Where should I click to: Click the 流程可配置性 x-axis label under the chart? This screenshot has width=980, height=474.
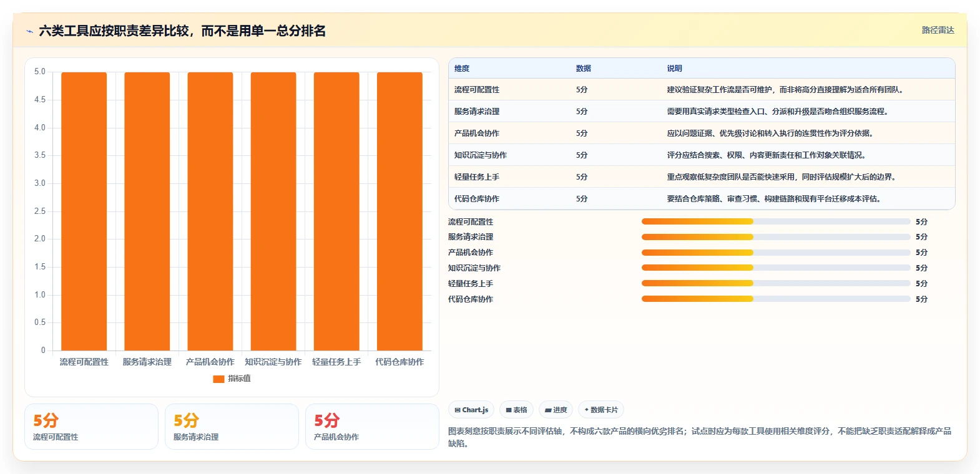tap(84, 362)
